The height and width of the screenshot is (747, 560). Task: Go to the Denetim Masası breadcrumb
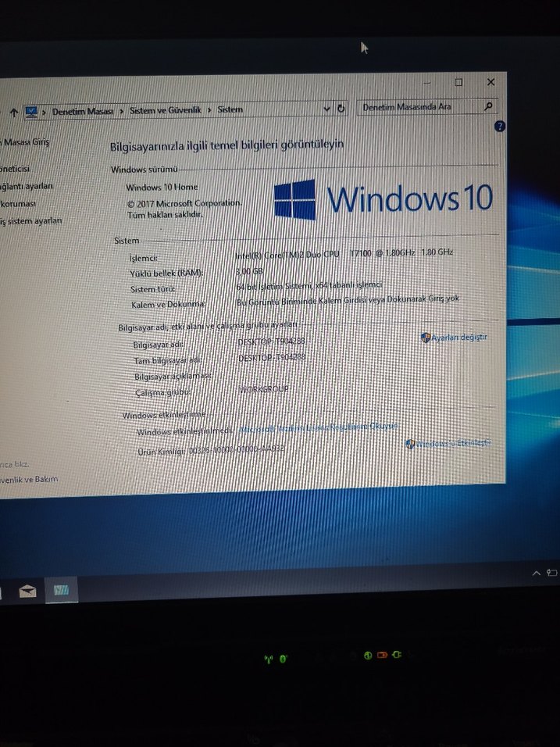point(83,112)
